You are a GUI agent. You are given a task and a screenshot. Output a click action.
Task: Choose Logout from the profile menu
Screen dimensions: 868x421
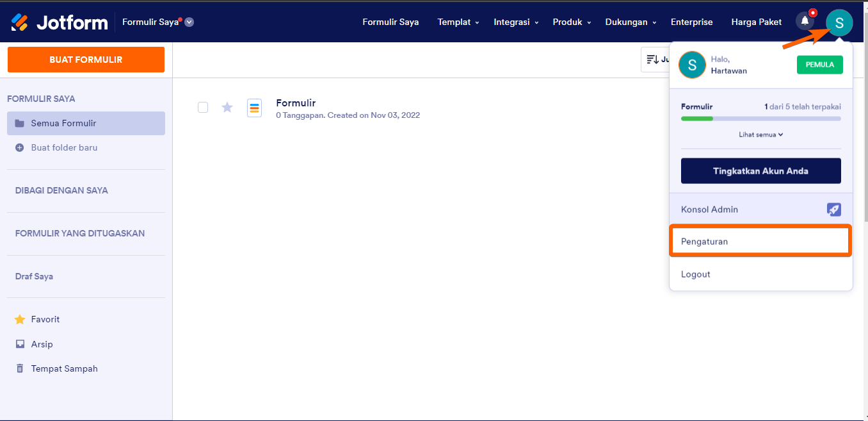pyautogui.click(x=760, y=274)
